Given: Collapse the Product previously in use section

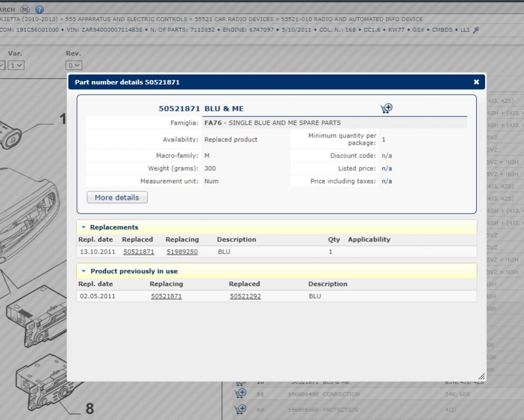Looking at the screenshot, I should 83,271.
